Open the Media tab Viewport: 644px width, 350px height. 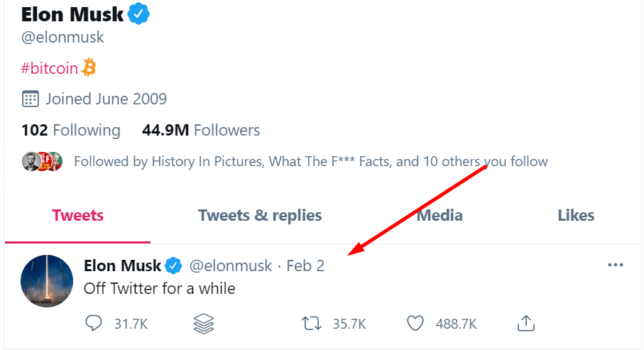(440, 215)
